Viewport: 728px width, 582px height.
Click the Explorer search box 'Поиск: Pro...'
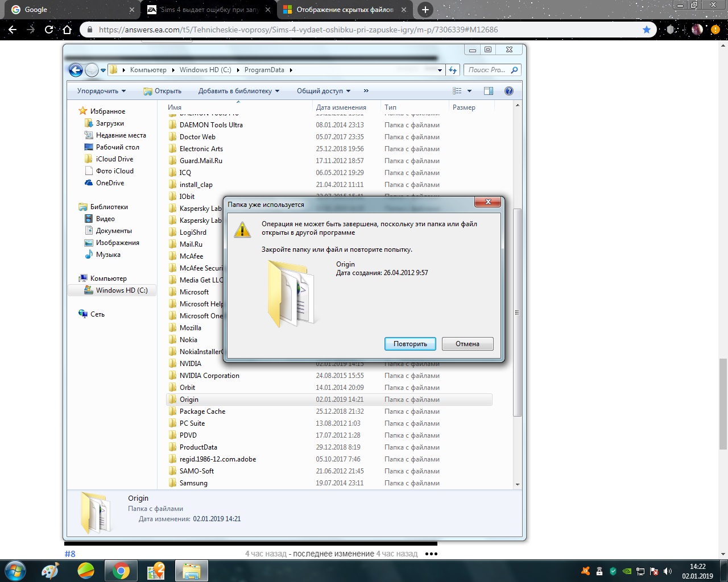(x=493, y=70)
